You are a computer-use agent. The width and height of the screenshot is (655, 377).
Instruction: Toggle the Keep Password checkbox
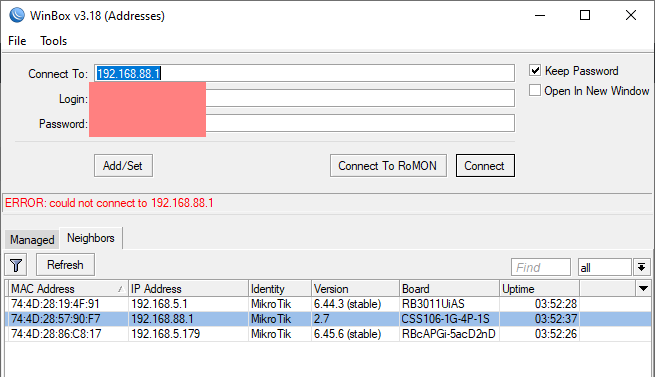click(x=535, y=70)
